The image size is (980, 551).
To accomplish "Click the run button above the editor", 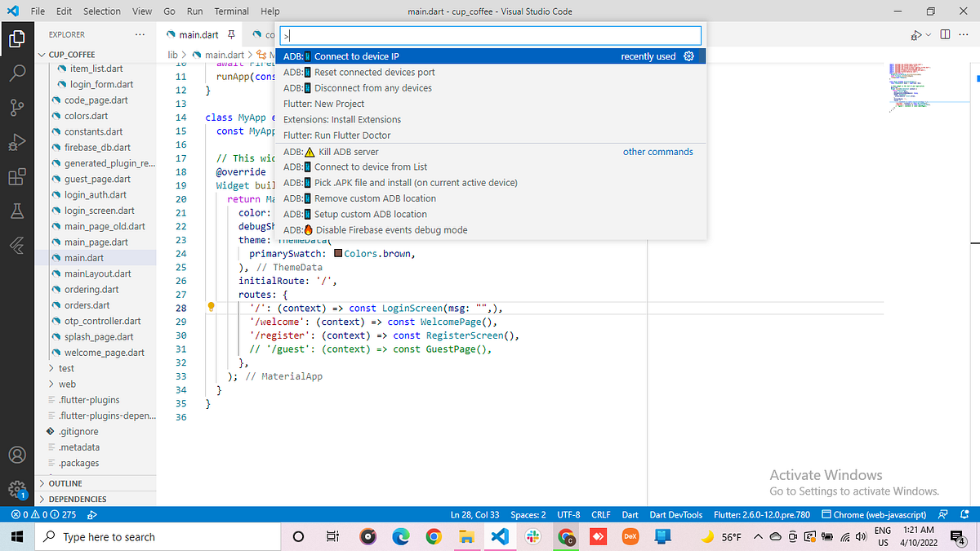I will tap(915, 35).
